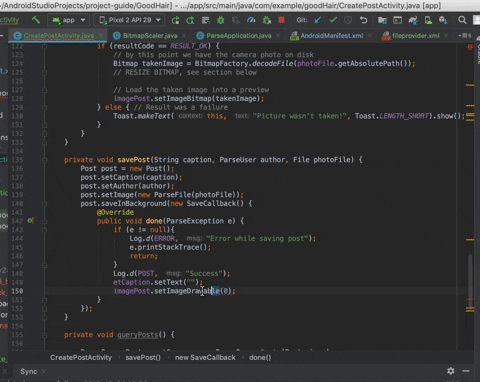Screen dimensions: 480x382
Task: Click the error indicator atop the error stripe
Action: [x=470, y=47]
